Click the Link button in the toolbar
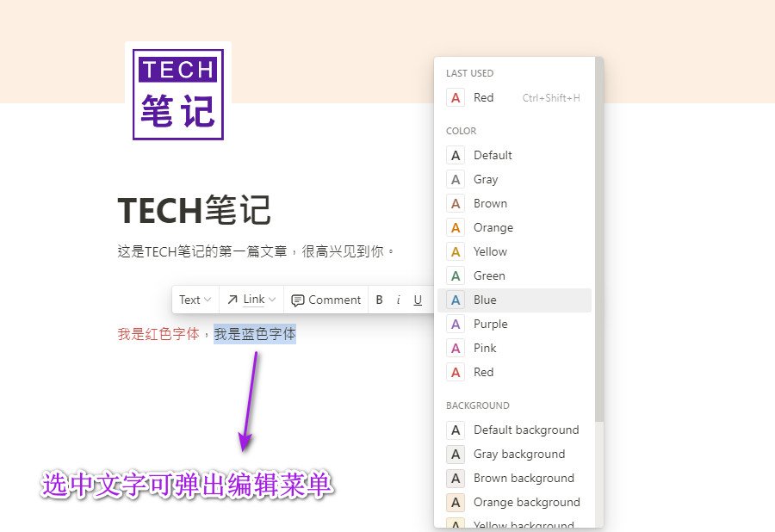The width and height of the screenshot is (775, 532). (251, 300)
